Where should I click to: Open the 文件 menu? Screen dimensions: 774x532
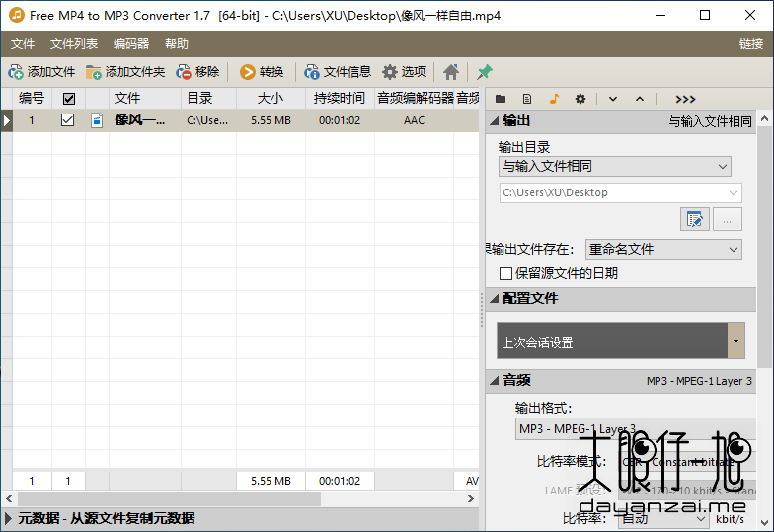click(x=23, y=43)
